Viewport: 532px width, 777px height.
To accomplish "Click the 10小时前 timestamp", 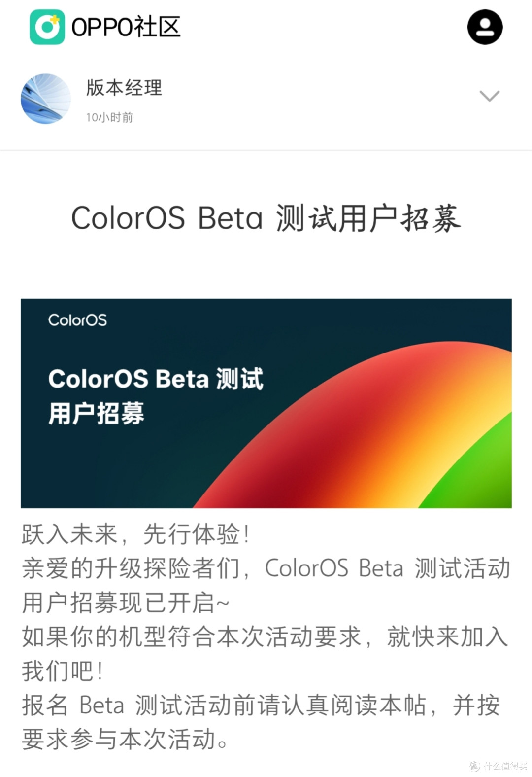I will coord(109,116).
